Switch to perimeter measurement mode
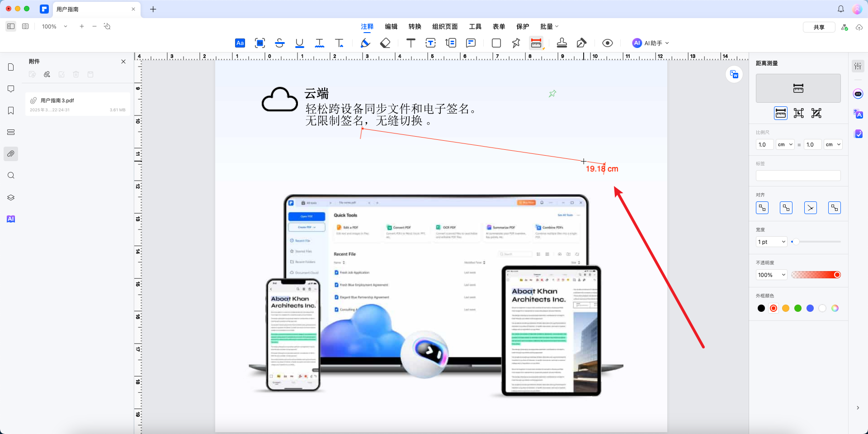This screenshot has width=868, height=434. tap(798, 113)
